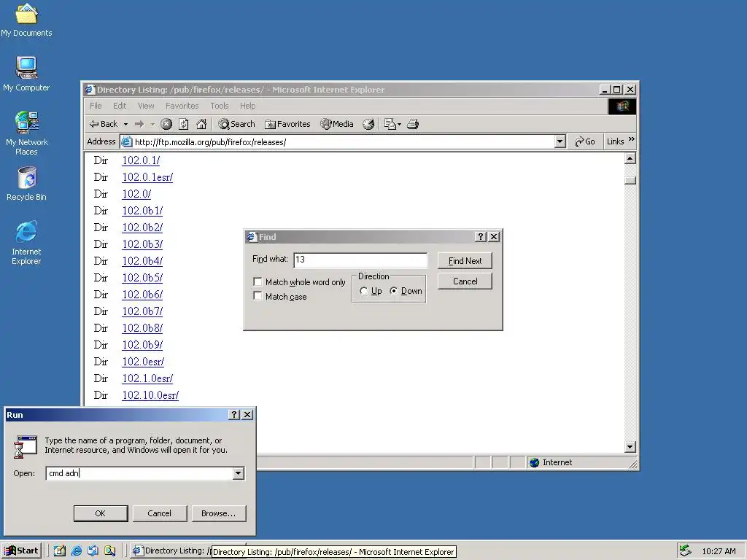Image resolution: width=747 pixels, height=560 pixels.
Task: Open the Back button history dropdown arrow
Action: coord(125,124)
